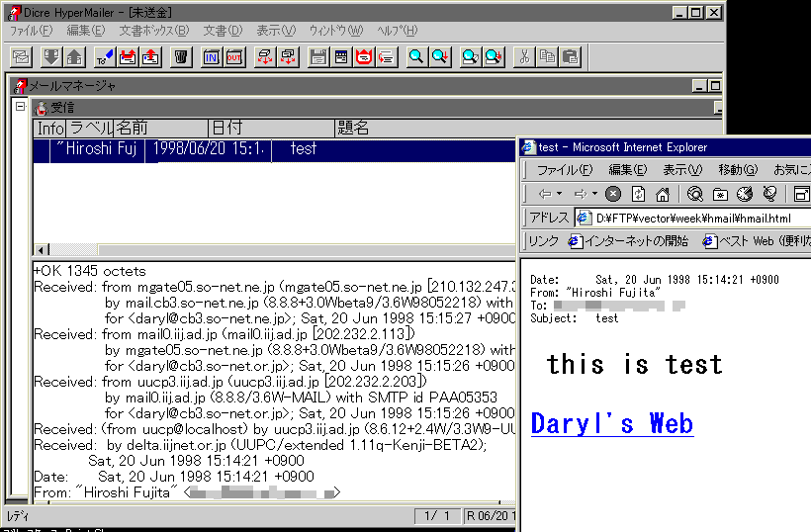Open the 文書ボックス(B) menu
The width and height of the screenshot is (811, 532).
click(x=154, y=31)
